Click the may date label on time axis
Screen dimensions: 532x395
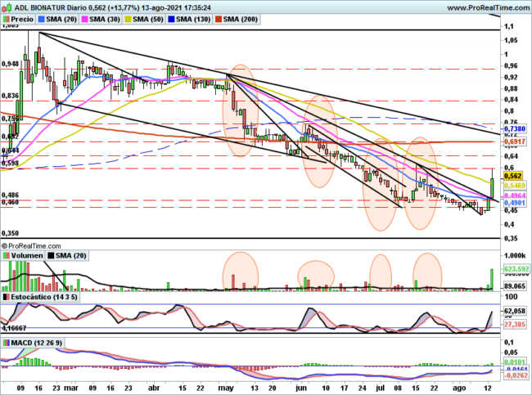pyautogui.click(x=227, y=388)
